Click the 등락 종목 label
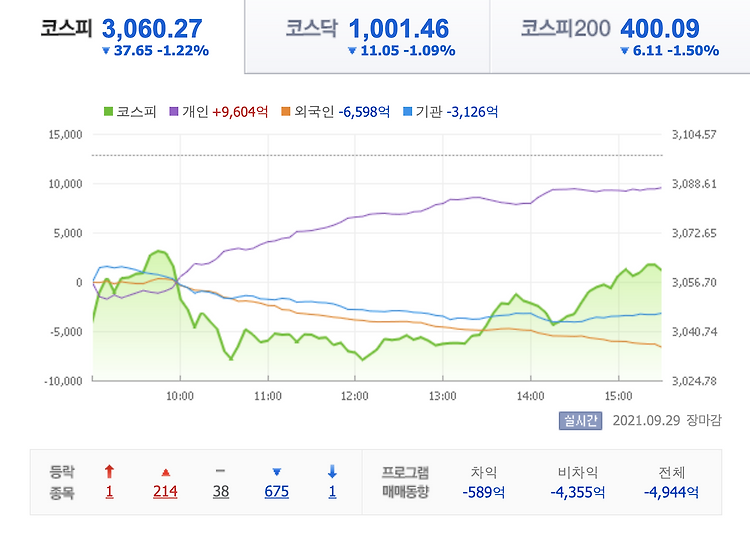Viewport: 750px width, 543px height. 62,482
